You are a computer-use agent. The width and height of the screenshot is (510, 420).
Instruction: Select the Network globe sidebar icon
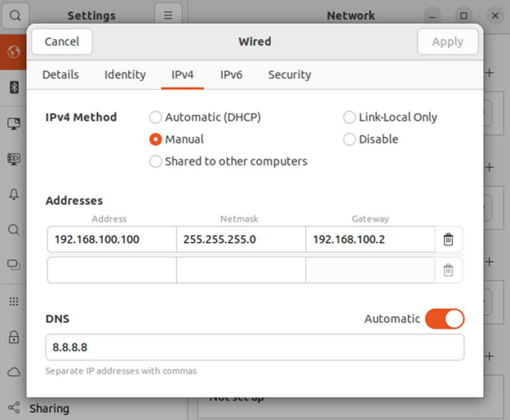pyautogui.click(x=14, y=52)
